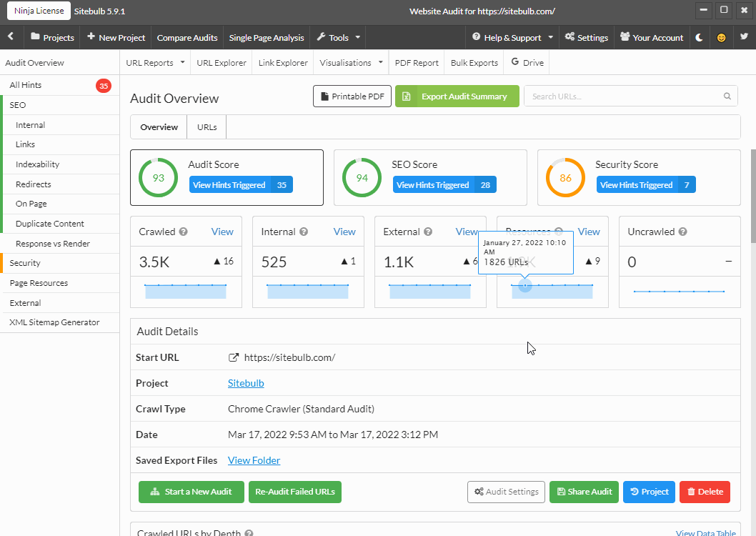Select SEO in the sidebar
Viewport: 756px width, 536px height.
point(61,105)
